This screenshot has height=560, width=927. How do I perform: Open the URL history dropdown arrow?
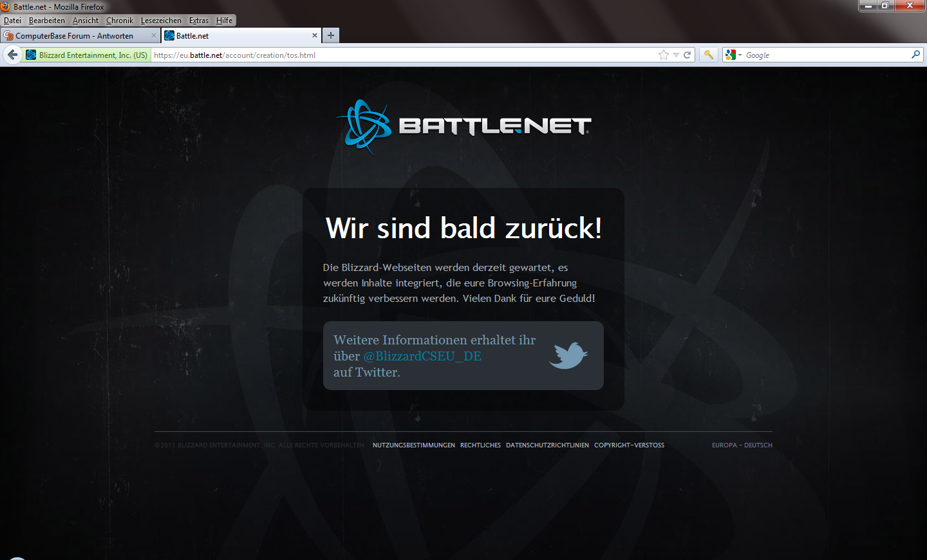(676, 55)
